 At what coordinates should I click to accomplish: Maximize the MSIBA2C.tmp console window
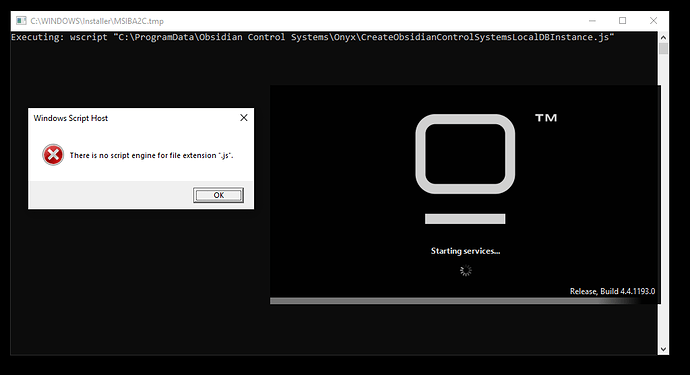[x=622, y=21]
